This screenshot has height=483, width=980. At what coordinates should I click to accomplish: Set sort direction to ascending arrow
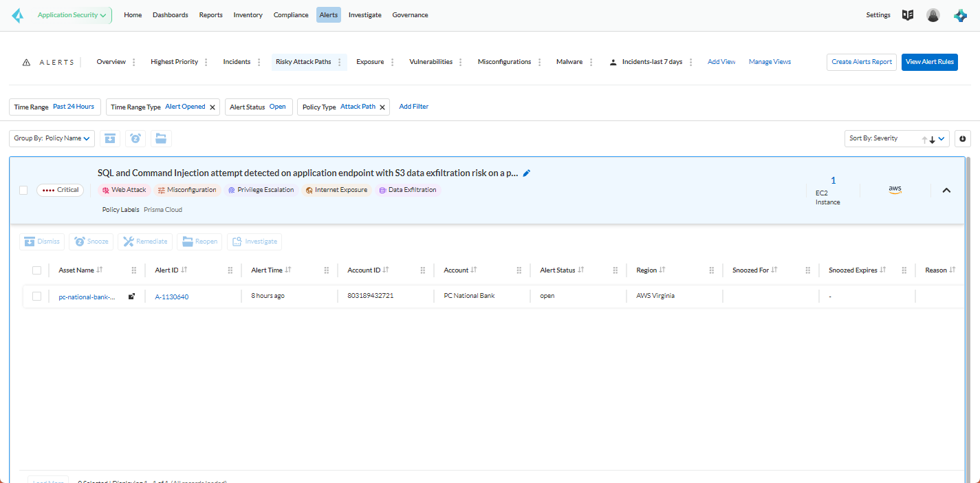[924, 139]
